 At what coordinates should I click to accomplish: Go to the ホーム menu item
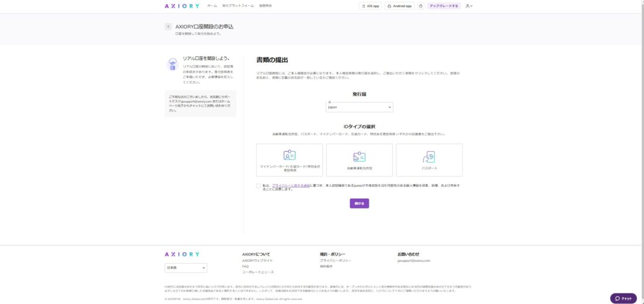pos(212,6)
